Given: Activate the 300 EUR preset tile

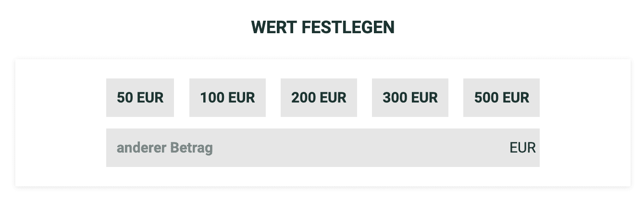Looking at the screenshot, I should coord(410,98).
